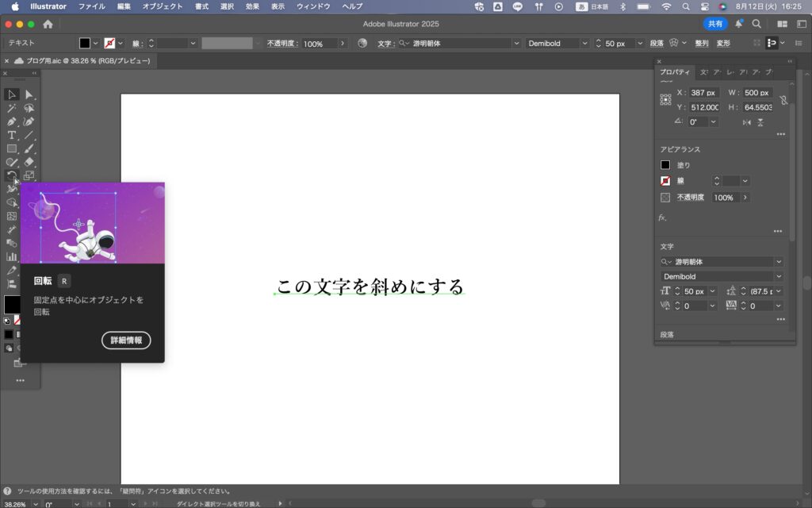The height and width of the screenshot is (508, 812).
Task: Open font size dropdown in control bar
Action: click(x=640, y=43)
